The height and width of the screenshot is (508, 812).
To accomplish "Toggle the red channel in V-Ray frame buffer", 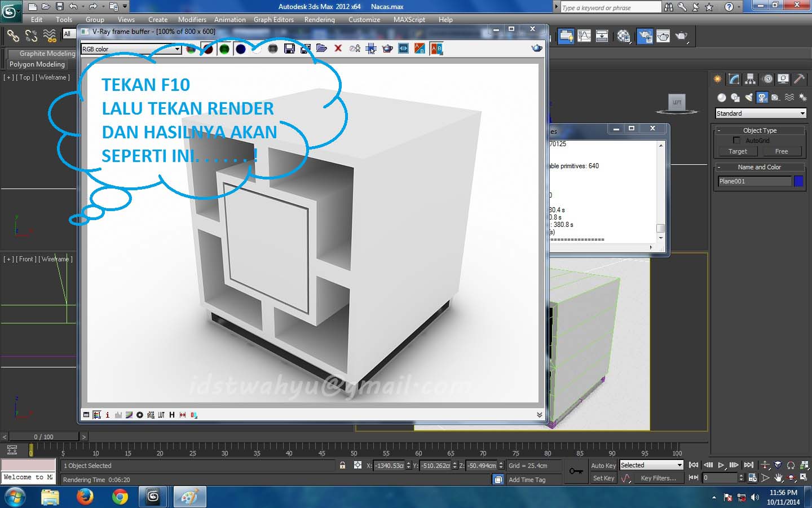I will pos(208,49).
